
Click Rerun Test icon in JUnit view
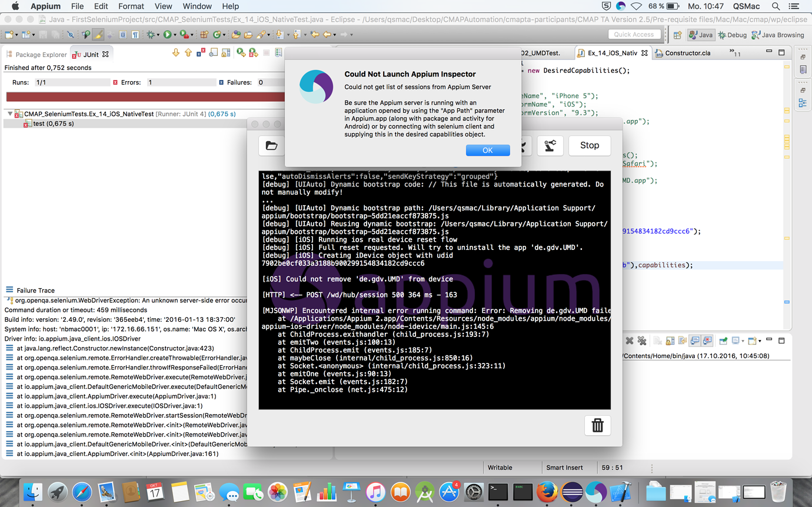pos(241,53)
